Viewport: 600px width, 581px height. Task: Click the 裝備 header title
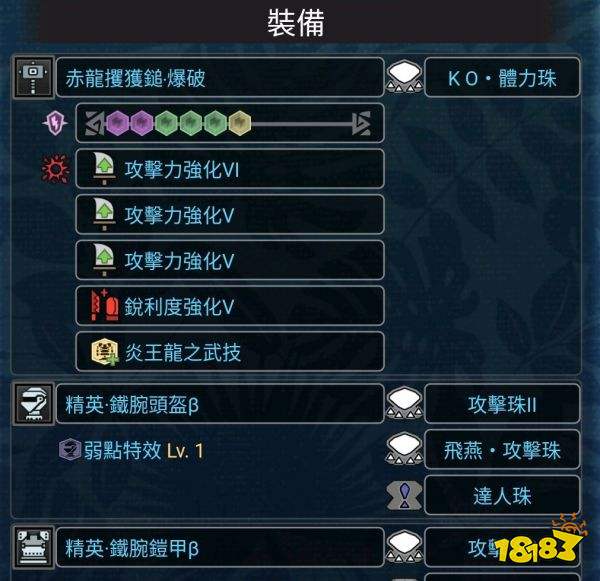tap(296, 23)
